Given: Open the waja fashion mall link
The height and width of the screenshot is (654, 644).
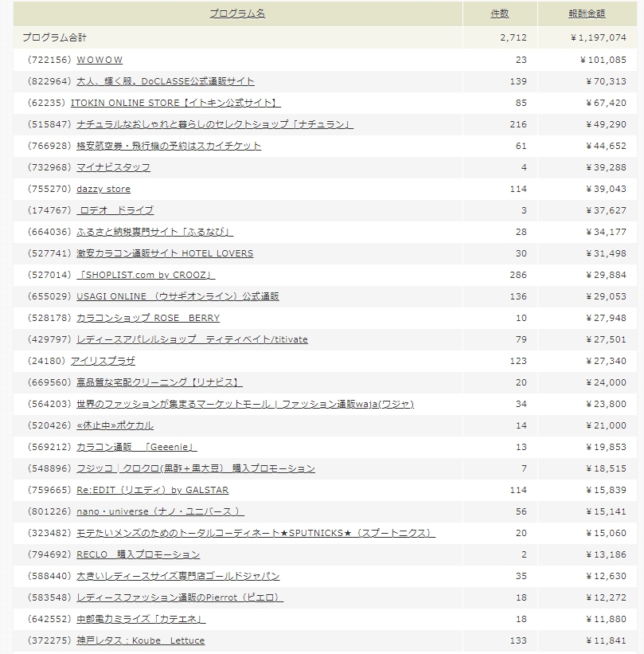Looking at the screenshot, I should pyautogui.click(x=245, y=404).
